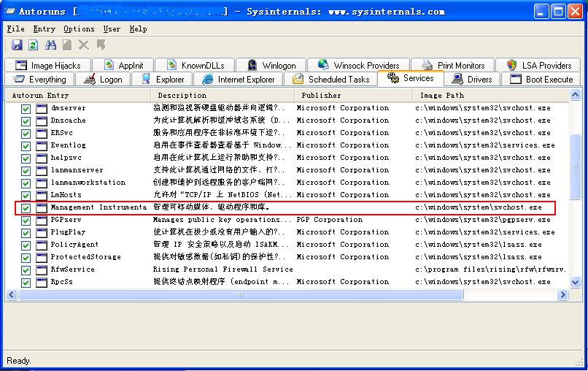Open the Options menu
Viewport: 588px width, 371px height.
(79, 29)
